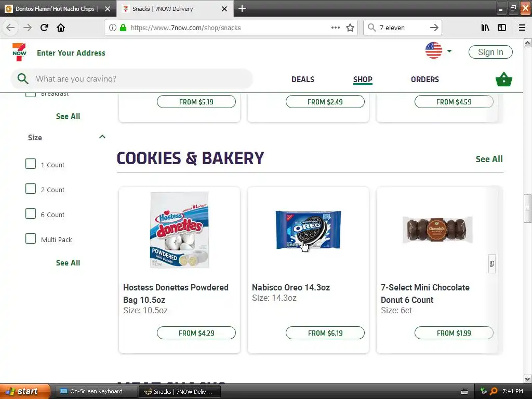This screenshot has height=399, width=532.
Task: Click the Nabisco Oreo product image
Action: click(308, 230)
